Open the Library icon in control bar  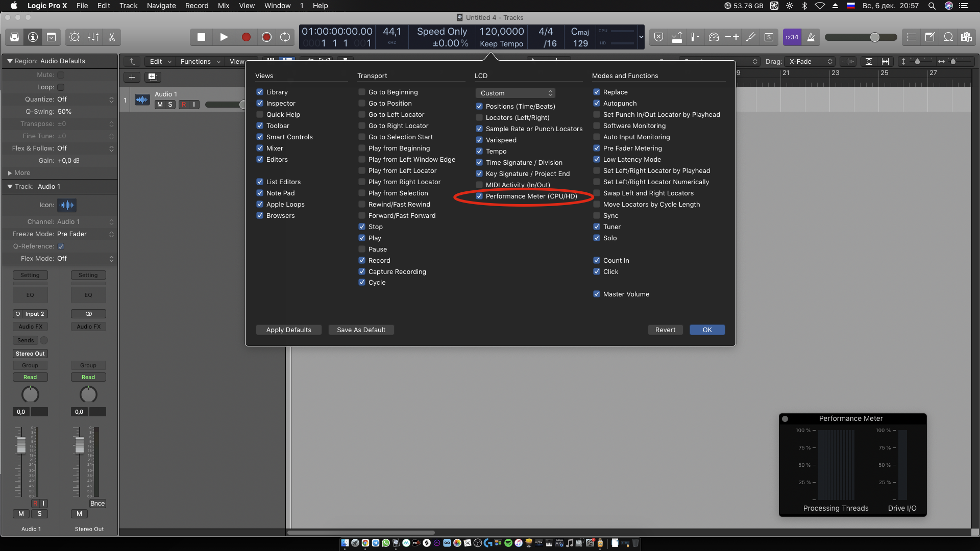point(14,37)
